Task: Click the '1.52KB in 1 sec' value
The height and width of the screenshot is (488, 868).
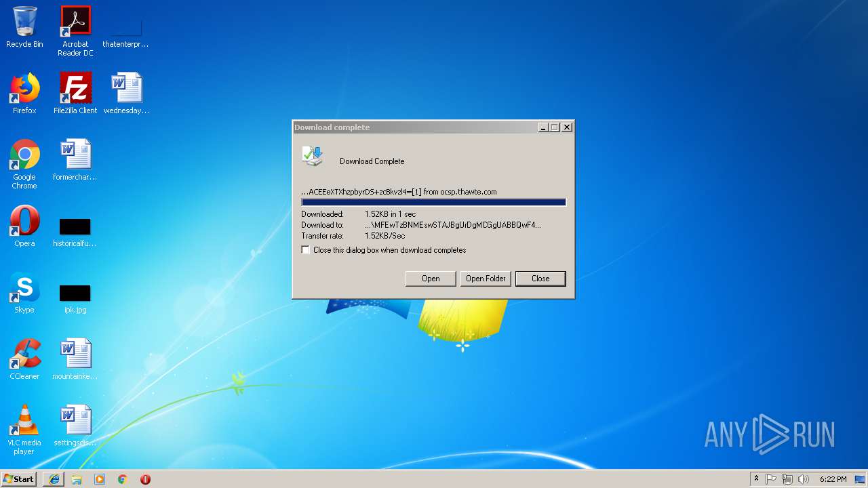Action: [390, 214]
